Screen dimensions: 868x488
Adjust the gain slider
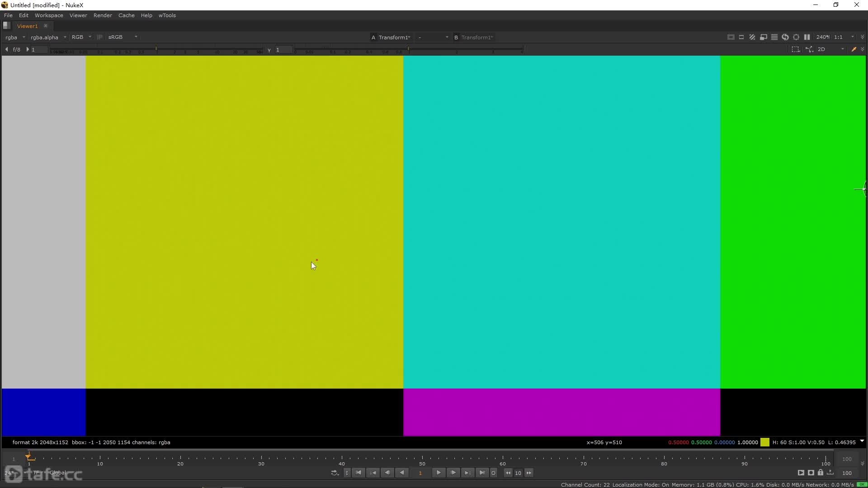pos(156,50)
